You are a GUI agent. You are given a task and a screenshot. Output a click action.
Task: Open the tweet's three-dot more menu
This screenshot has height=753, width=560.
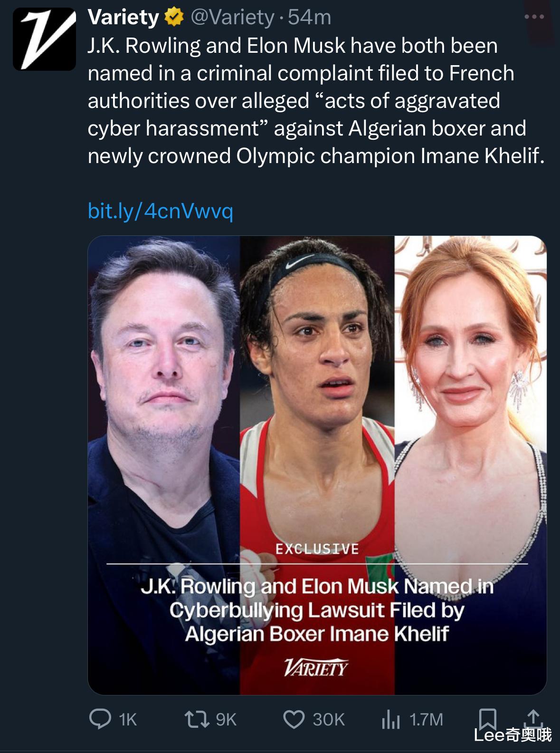point(534,17)
